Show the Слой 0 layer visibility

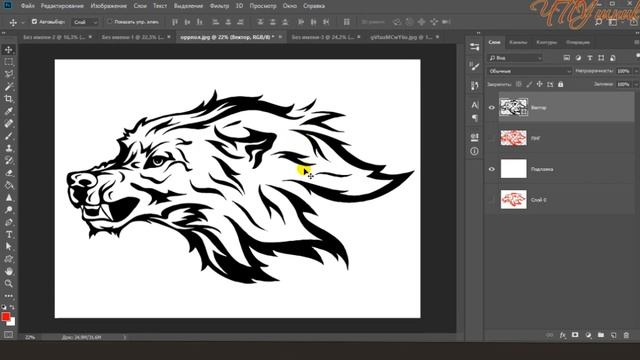(x=491, y=200)
